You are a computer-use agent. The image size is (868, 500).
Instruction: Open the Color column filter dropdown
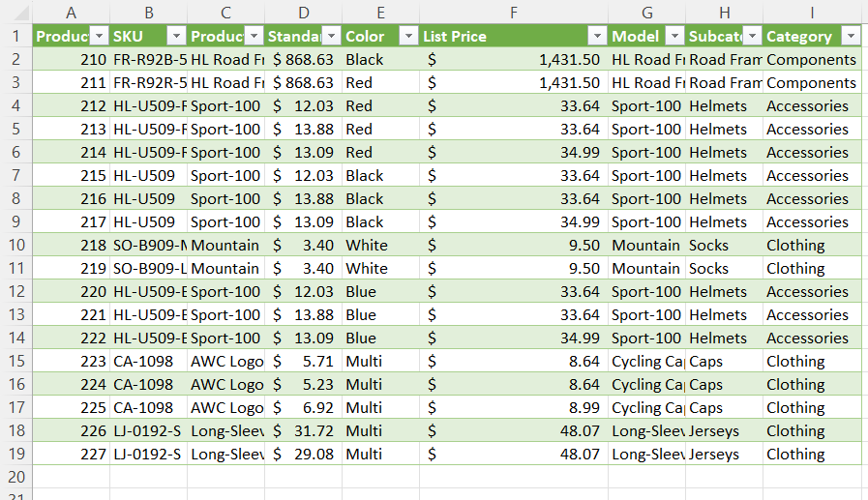tap(408, 37)
